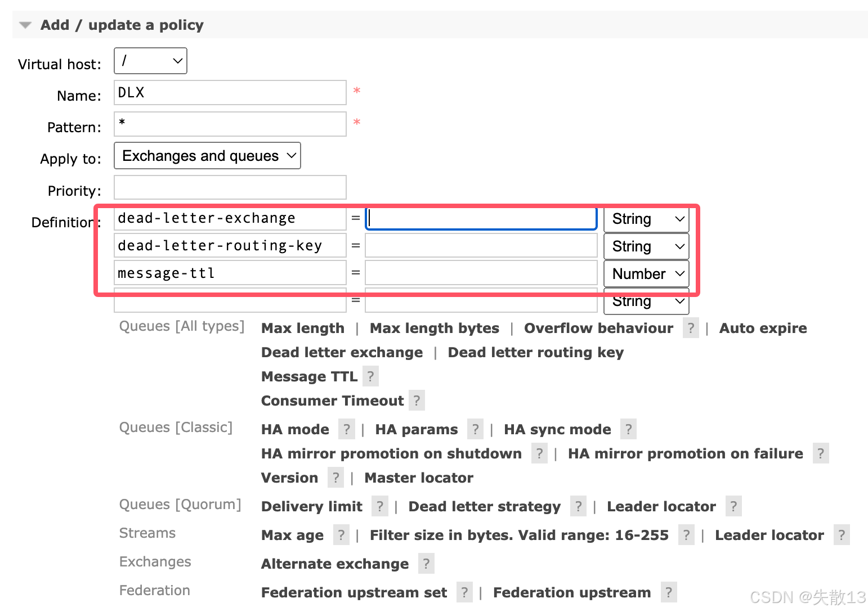868x612 pixels.
Task: Add the Quorum Leader locator definition
Action: tap(661, 506)
